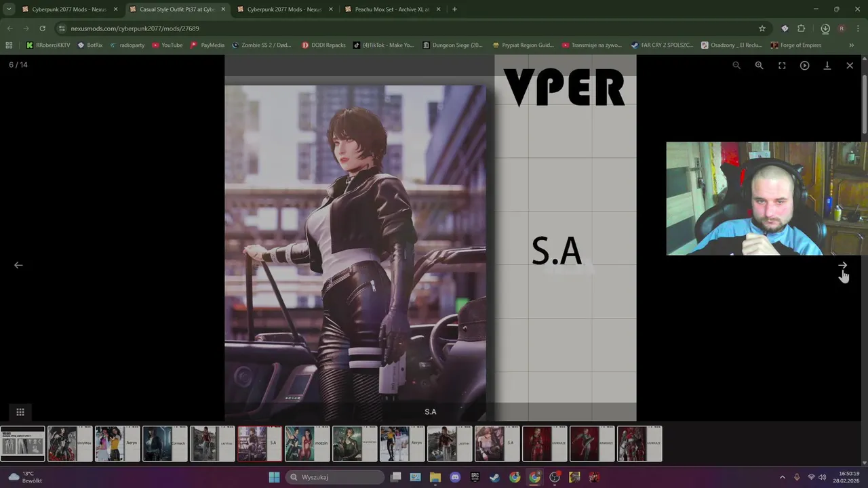Open the tab search dropdown
Screen dimensions: 868x488
tap(9, 9)
